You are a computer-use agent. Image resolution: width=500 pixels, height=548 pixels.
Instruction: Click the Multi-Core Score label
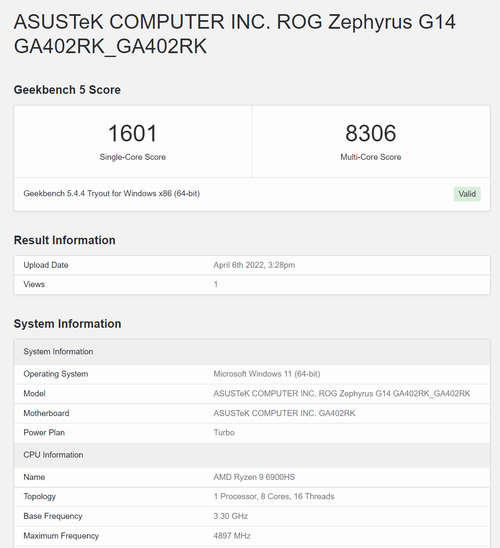[x=370, y=157]
